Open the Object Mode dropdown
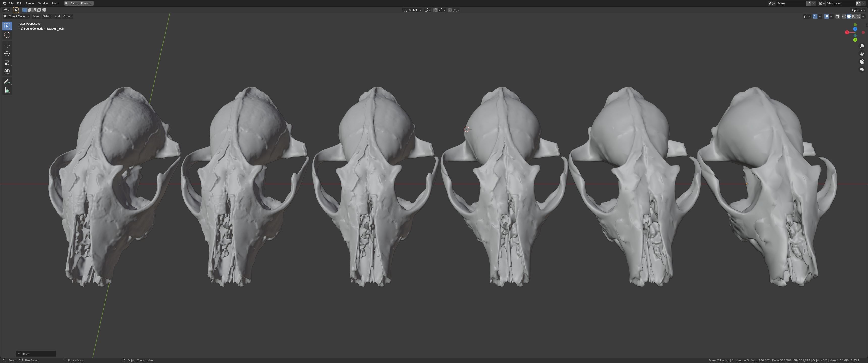 (x=16, y=16)
